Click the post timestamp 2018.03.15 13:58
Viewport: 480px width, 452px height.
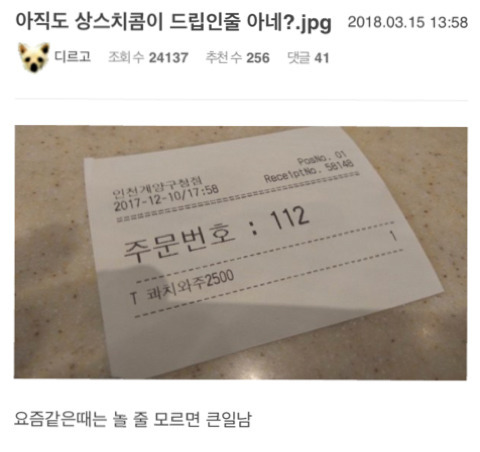point(408,22)
